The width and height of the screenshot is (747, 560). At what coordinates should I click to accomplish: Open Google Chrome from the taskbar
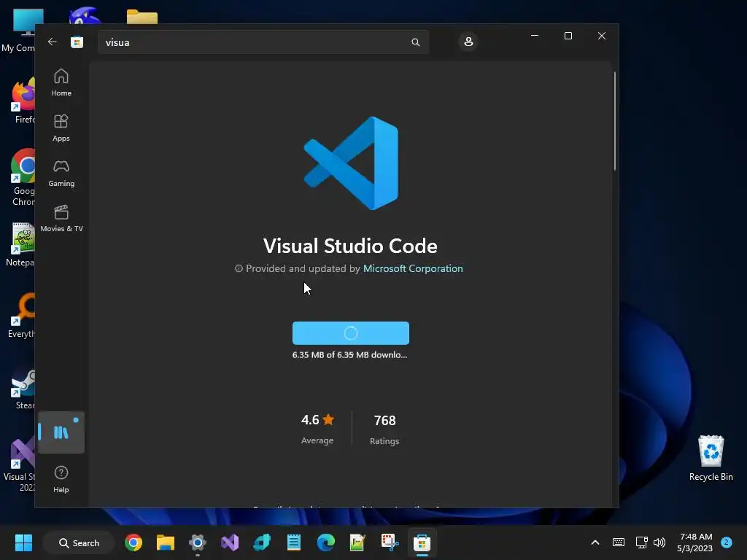click(x=133, y=542)
